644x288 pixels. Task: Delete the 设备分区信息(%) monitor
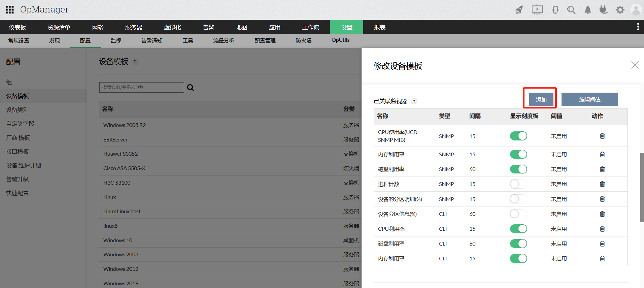[602, 214]
